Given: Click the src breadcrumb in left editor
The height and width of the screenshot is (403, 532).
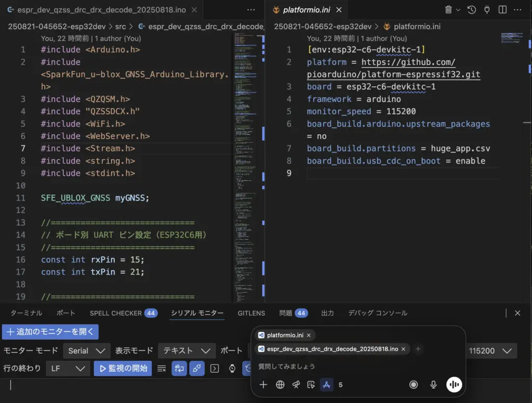Looking at the screenshot, I should pyautogui.click(x=121, y=26).
